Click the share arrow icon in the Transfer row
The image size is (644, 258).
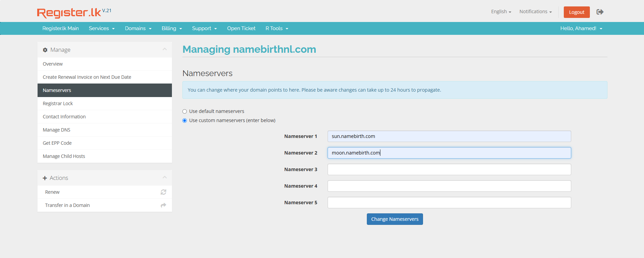(x=163, y=205)
